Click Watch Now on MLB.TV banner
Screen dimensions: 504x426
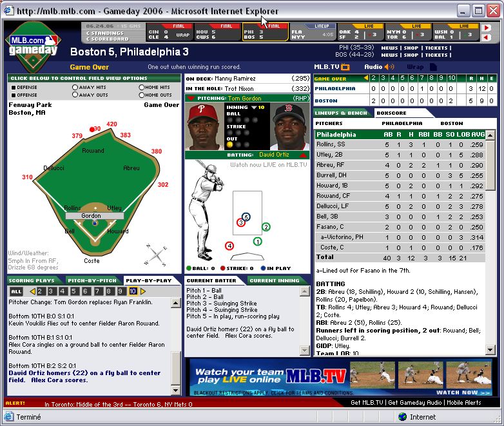click(x=463, y=392)
